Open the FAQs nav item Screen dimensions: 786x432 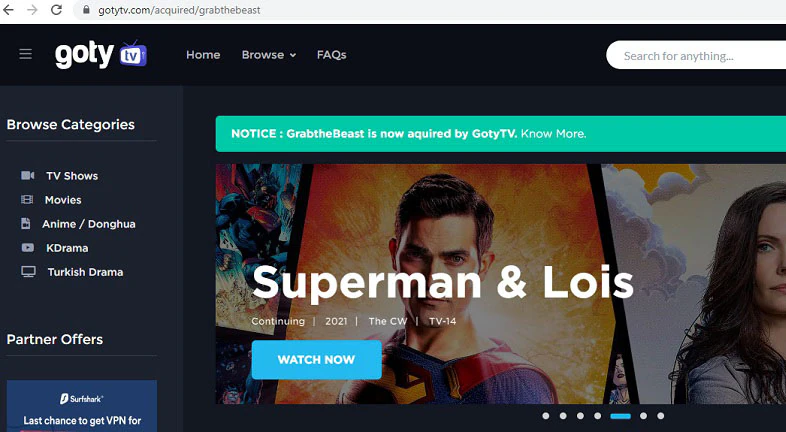click(331, 55)
